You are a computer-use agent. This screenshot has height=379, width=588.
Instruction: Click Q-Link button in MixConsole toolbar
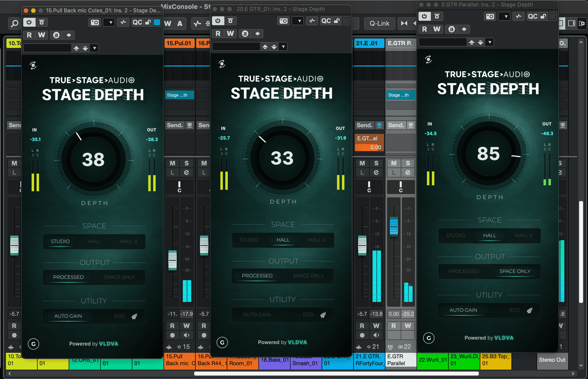click(379, 23)
